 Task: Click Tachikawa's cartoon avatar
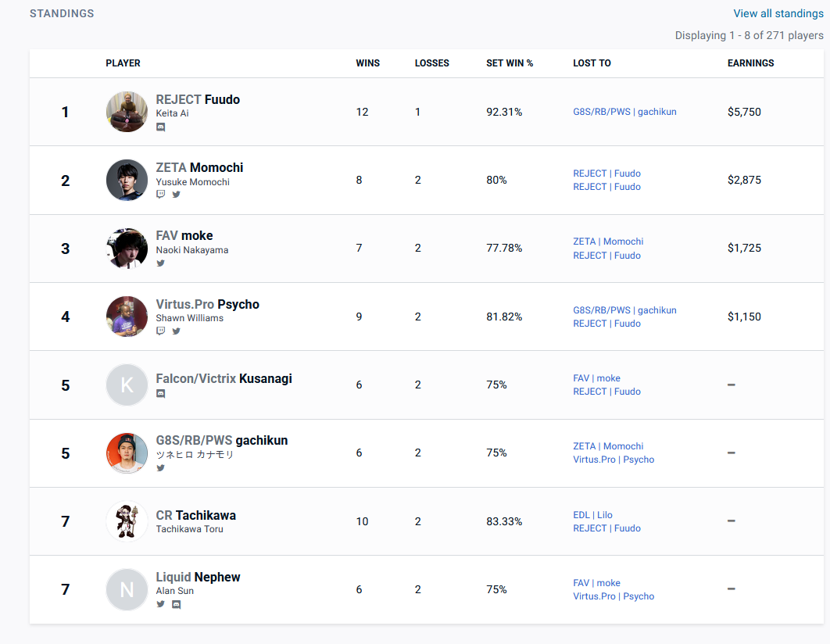[127, 521]
